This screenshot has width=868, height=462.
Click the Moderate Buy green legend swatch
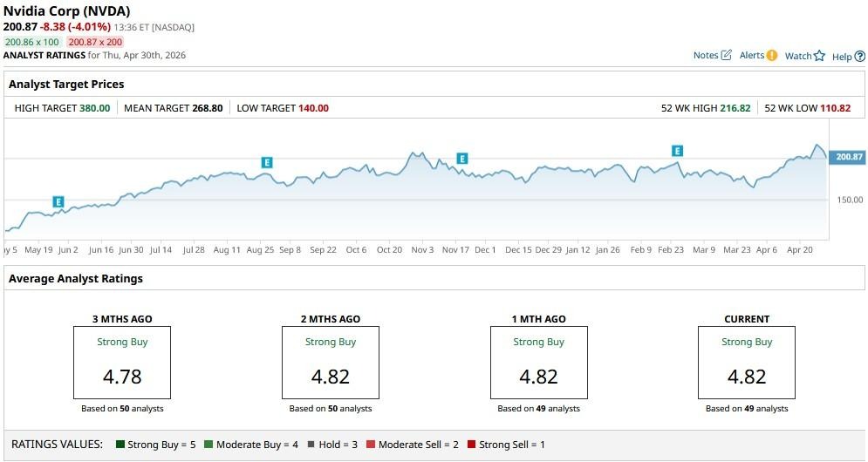click(x=208, y=445)
